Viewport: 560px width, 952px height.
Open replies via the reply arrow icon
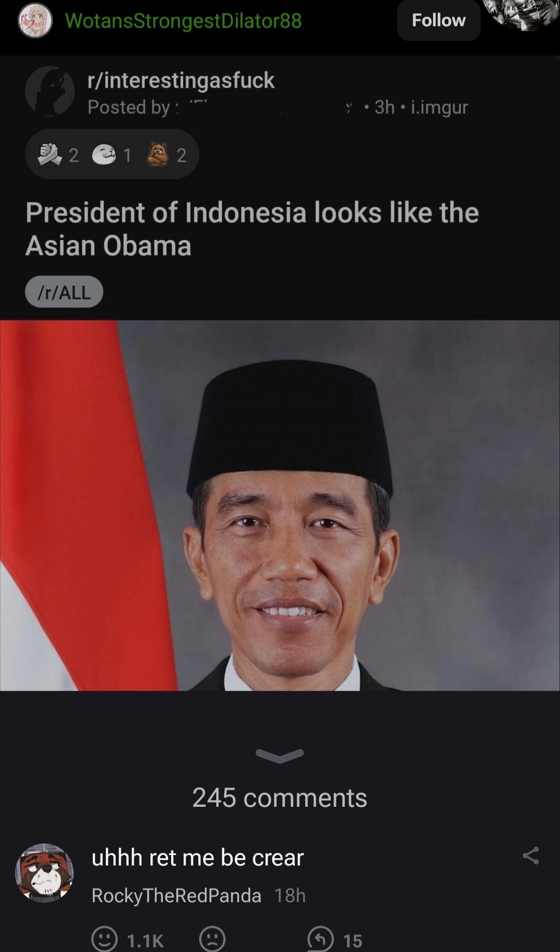tap(320, 939)
